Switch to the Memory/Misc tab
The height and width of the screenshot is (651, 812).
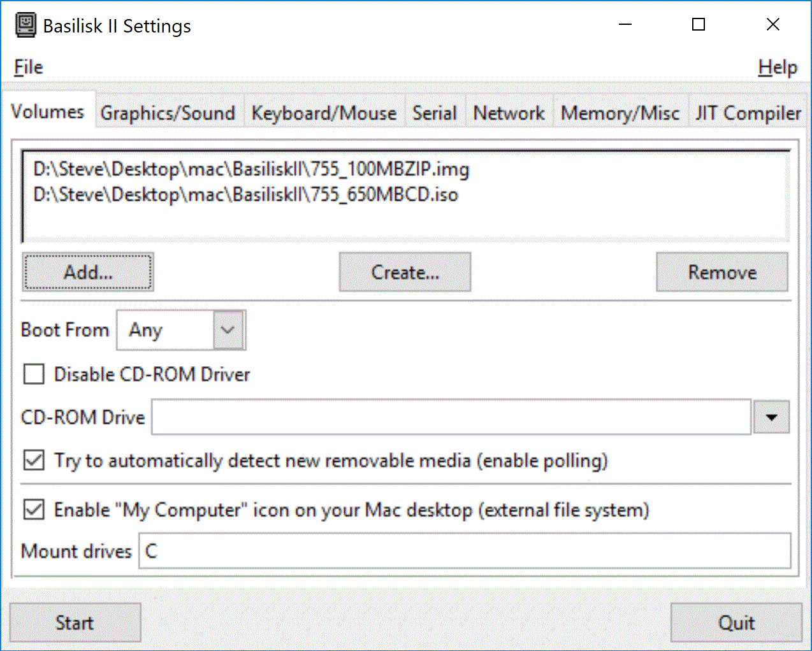pyautogui.click(x=620, y=113)
